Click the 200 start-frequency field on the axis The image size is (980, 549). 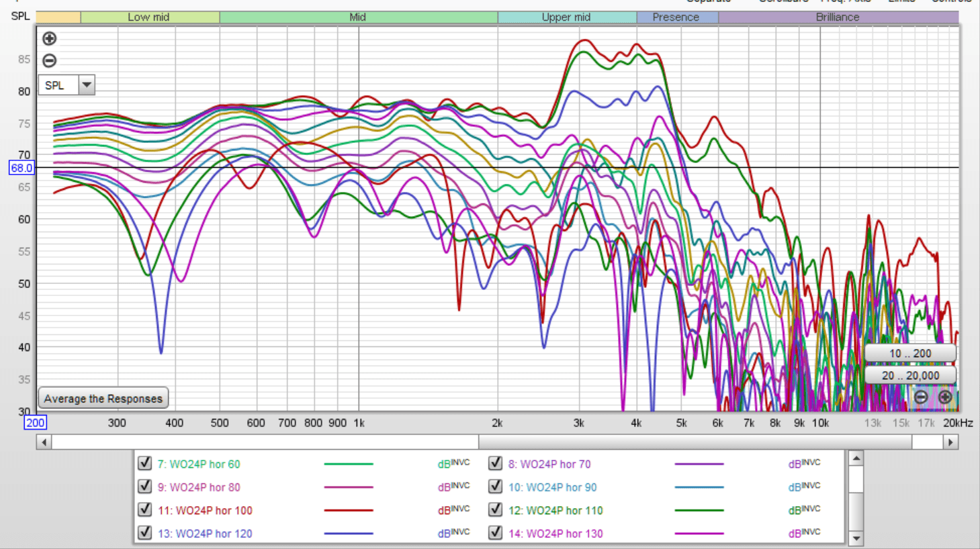pyautogui.click(x=35, y=423)
